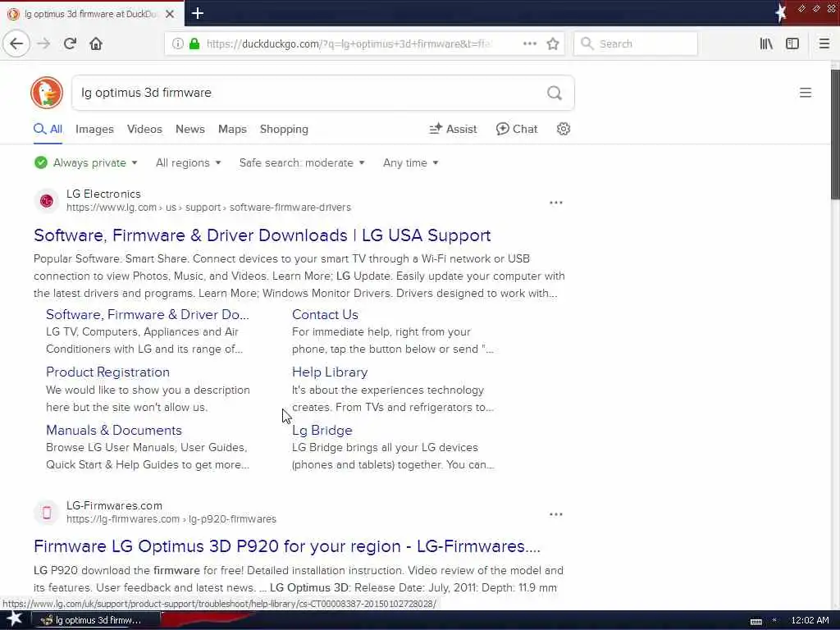Click the LG-Firmwares.com site favicon
This screenshot has width=840, height=630.
tap(47, 513)
